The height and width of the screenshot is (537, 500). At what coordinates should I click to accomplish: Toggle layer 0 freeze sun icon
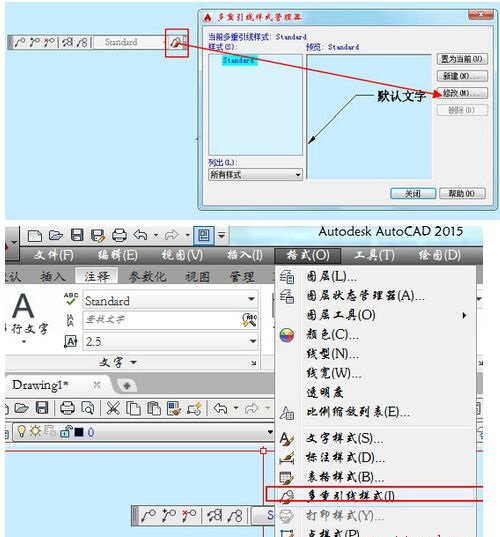click(x=36, y=432)
